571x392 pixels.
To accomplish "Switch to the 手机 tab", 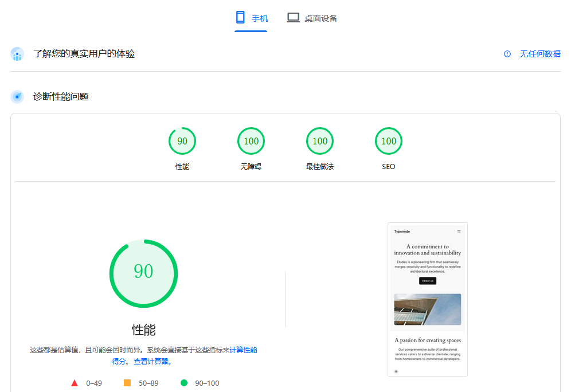I will (x=251, y=18).
